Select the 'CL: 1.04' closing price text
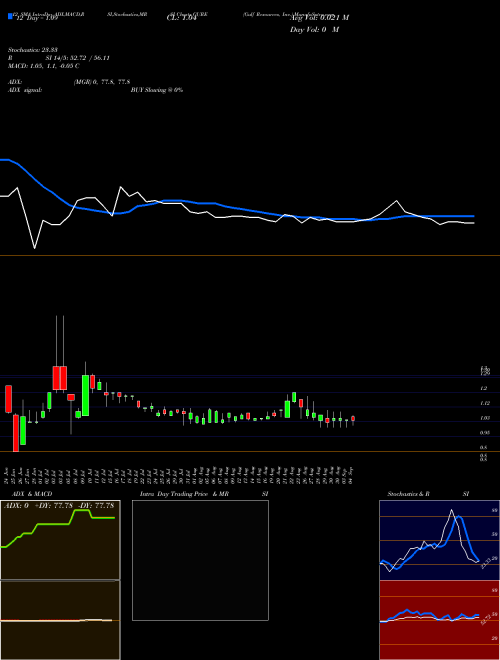Image resolution: width=500 pixels, height=660 pixels. tap(182, 18)
